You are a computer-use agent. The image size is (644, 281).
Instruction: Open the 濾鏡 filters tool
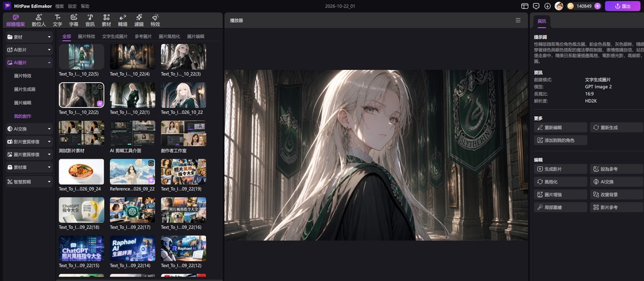[x=139, y=20]
